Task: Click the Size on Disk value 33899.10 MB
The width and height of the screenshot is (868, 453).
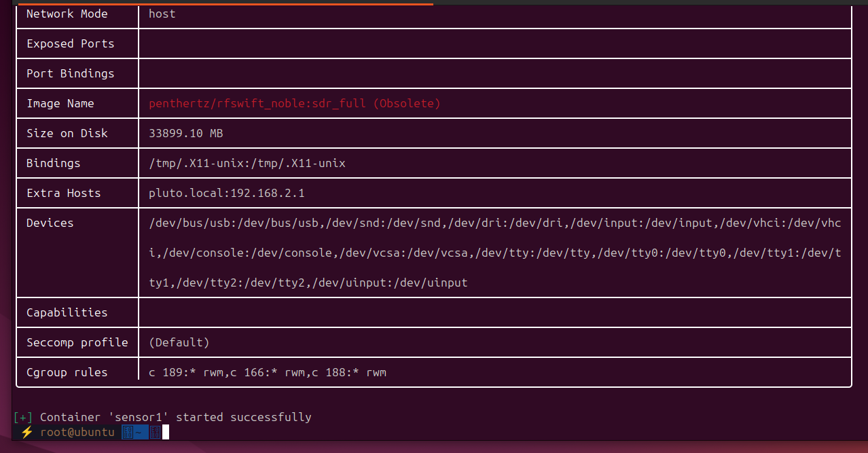Action: (185, 133)
